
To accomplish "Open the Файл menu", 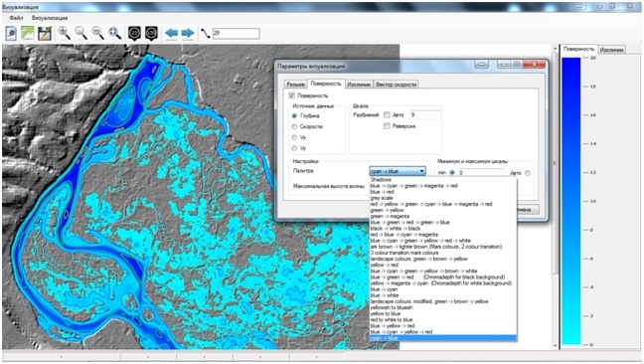I will point(17,18).
